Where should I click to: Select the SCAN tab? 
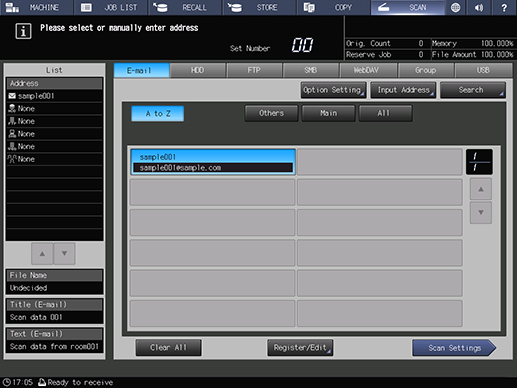pyautogui.click(x=408, y=7)
